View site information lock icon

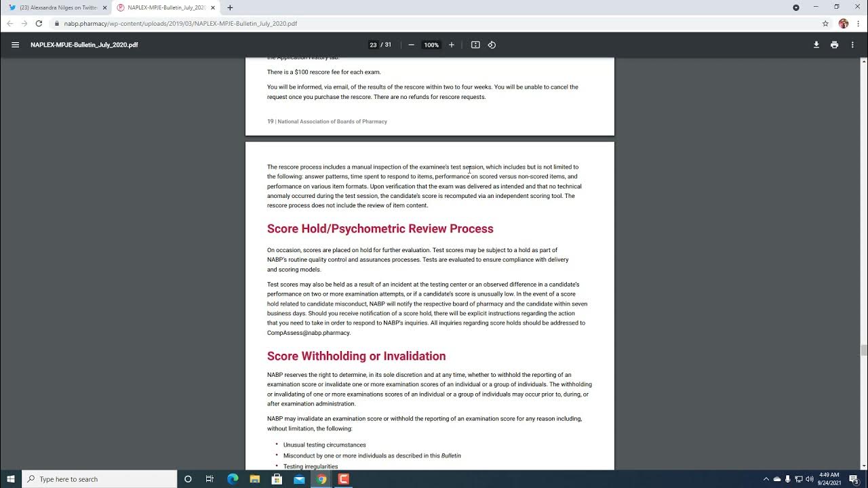tap(56, 23)
